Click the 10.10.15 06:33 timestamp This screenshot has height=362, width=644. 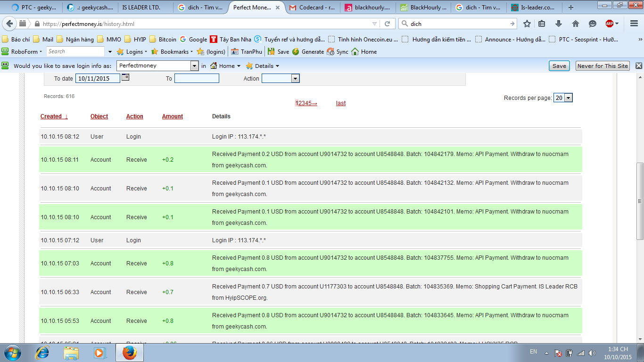click(x=60, y=292)
